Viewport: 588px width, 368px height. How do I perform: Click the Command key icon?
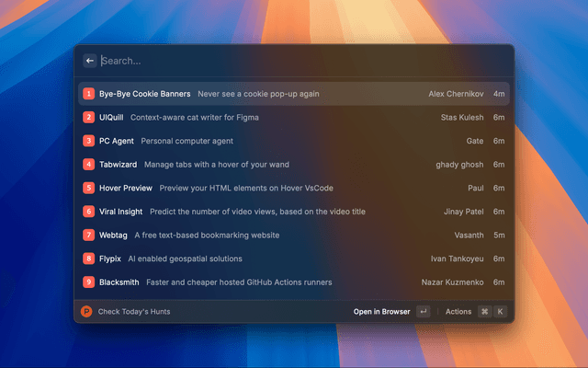(x=484, y=311)
